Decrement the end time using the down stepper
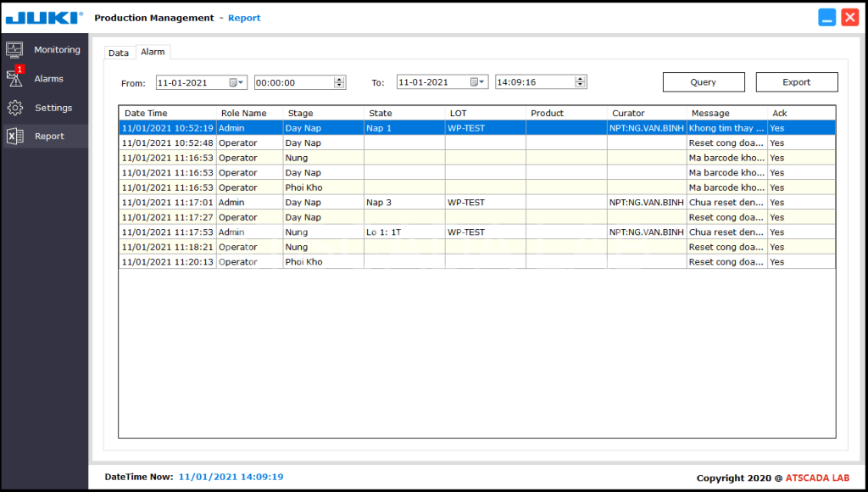Screen dimensions: 868x492 coord(580,85)
